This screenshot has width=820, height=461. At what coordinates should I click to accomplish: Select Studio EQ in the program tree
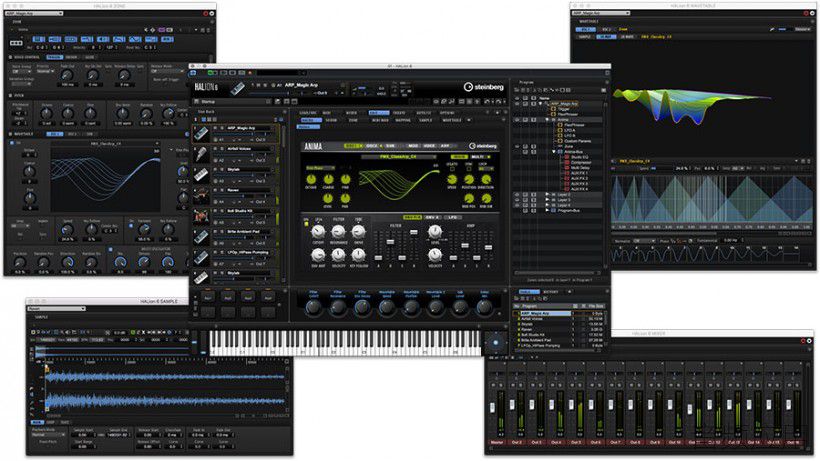click(580, 157)
